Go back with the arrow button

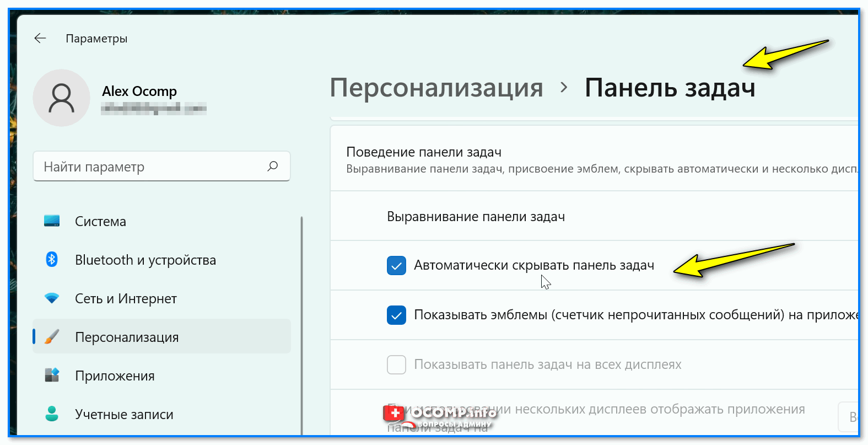(40, 38)
